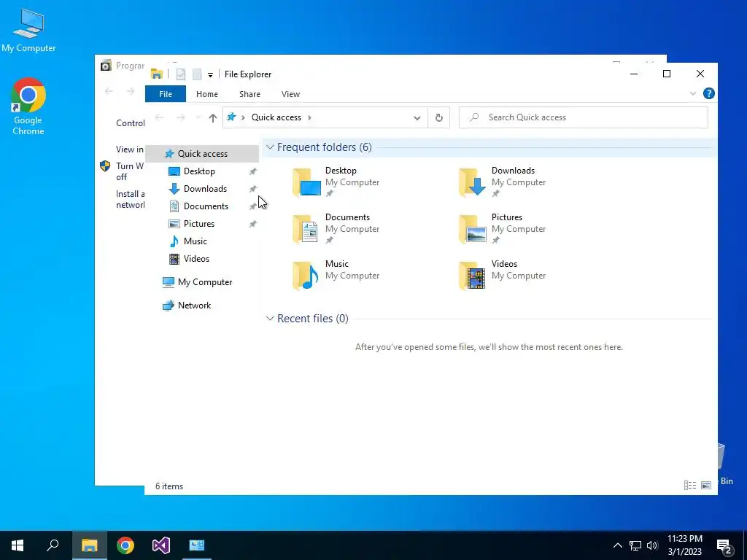Open the Home ribbon tab
Viewport: 747px width, 560px height.
coord(206,94)
